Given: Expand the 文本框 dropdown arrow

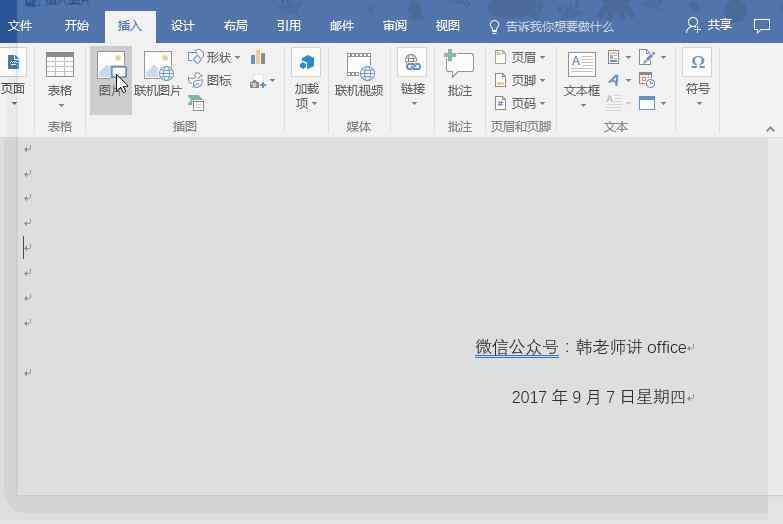Looking at the screenshot, I should pos(583,106).
